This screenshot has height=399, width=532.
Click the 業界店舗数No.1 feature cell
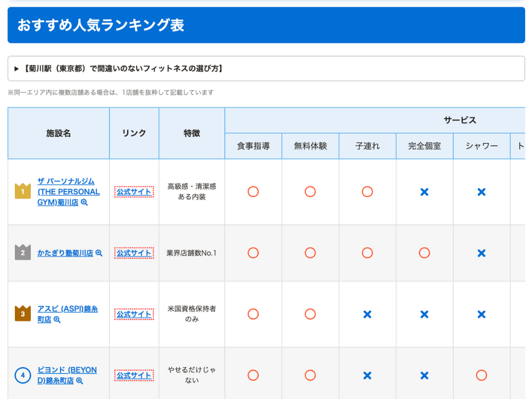coord(192,253)
